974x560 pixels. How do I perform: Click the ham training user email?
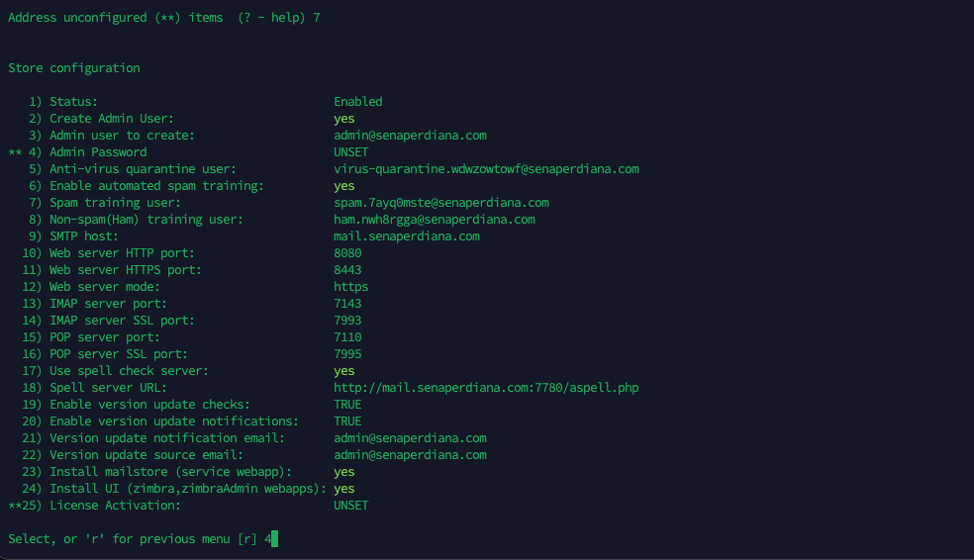435,220
